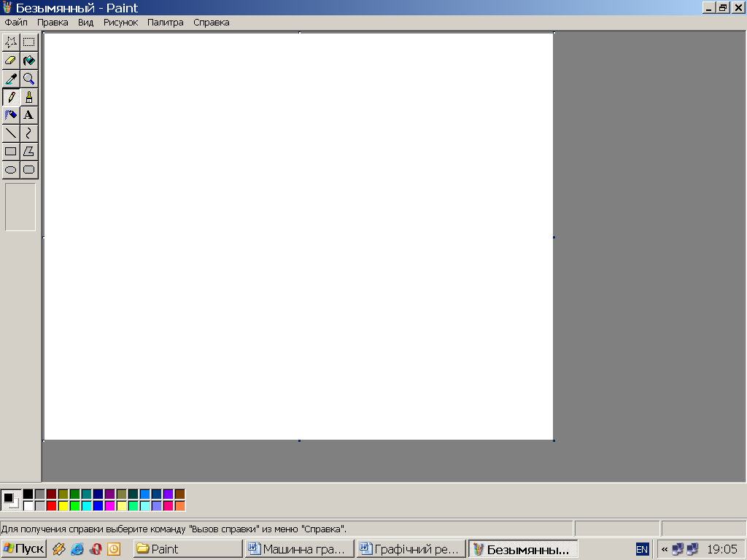Screen dimensions: 747x560
Task: Choose the teal palette swatch
Action: point(86,494)
